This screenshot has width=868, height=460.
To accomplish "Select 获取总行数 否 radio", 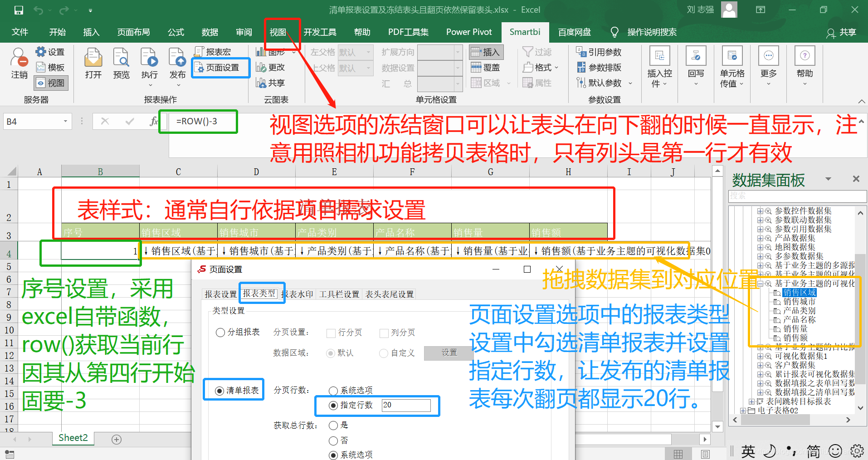I will click(333, 440).
